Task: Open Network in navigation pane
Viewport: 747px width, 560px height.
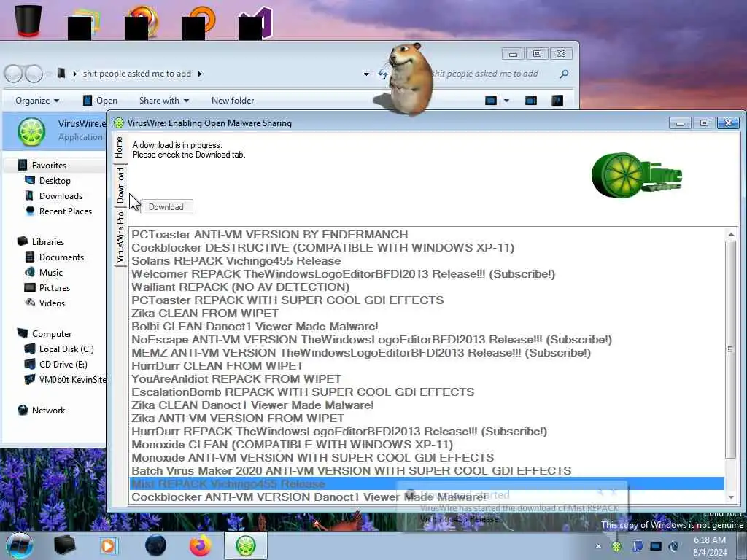Action: click(48, 410)
